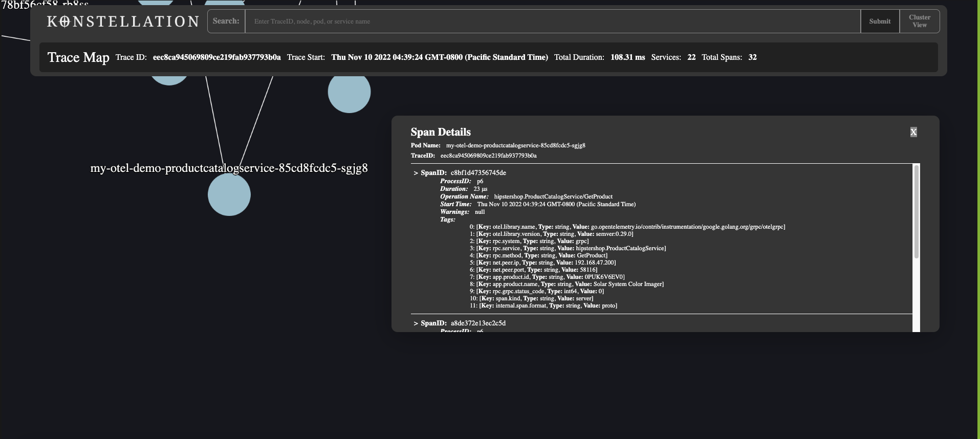
Task: Click the ProcessID p6 of first span
Action: pyautogui.click(x=480, y=181)
